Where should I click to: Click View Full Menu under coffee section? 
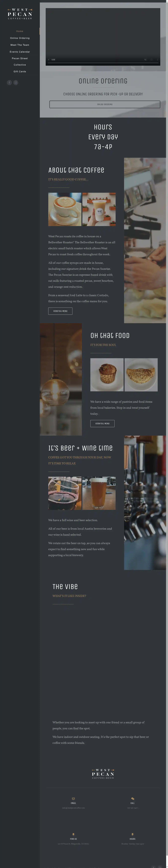[60, 311]
